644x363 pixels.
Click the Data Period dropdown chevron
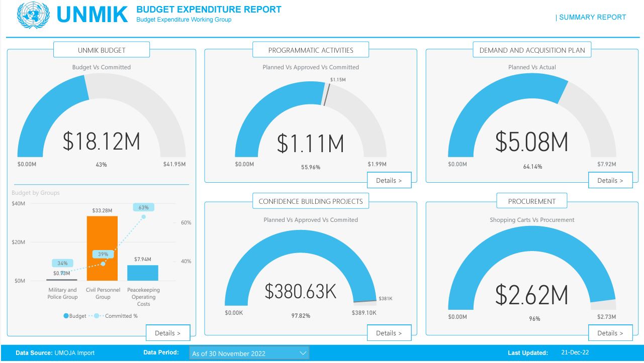point(303,353)
